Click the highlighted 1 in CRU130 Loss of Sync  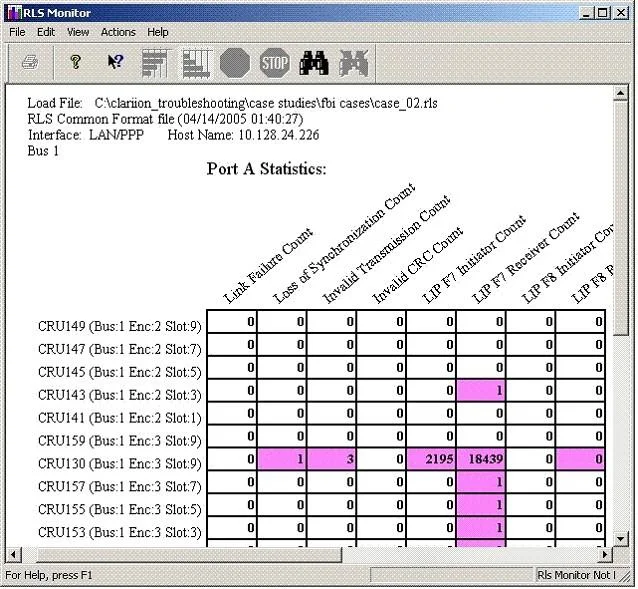282,459
